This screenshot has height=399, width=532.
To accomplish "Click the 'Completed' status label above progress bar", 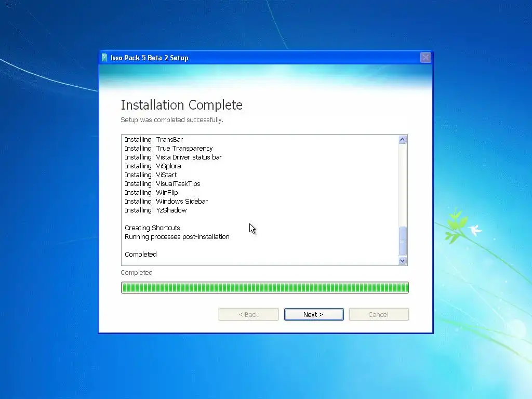I will coord(137,272).
